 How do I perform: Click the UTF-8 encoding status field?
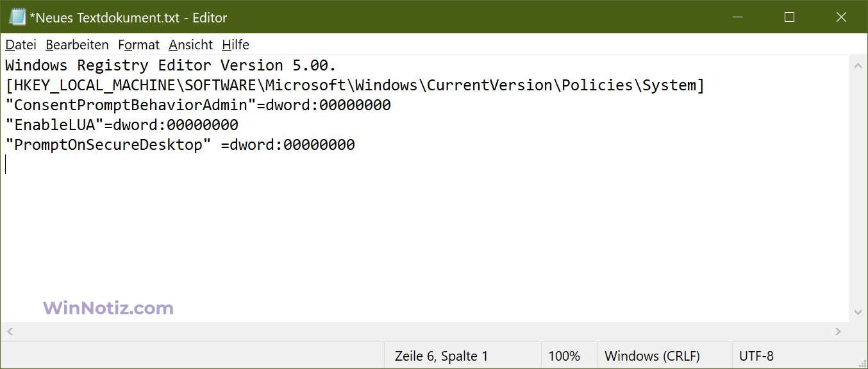coord(756,356)
